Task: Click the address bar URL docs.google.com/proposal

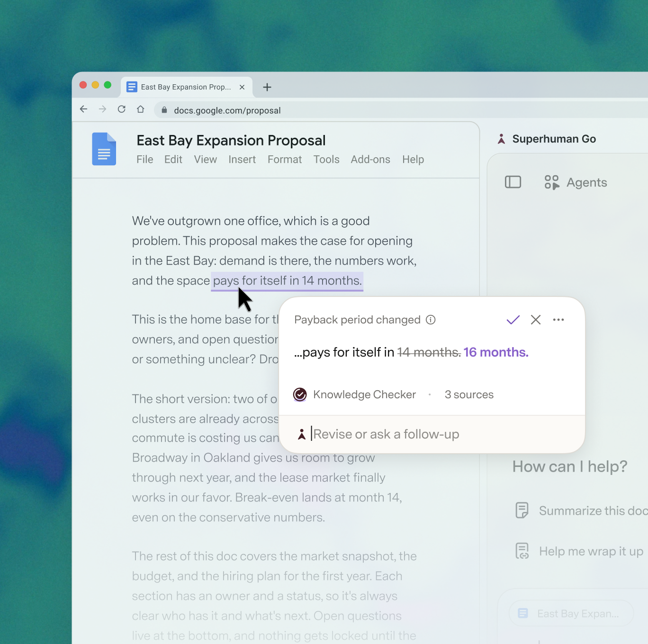Action: (x=227, y=110)
